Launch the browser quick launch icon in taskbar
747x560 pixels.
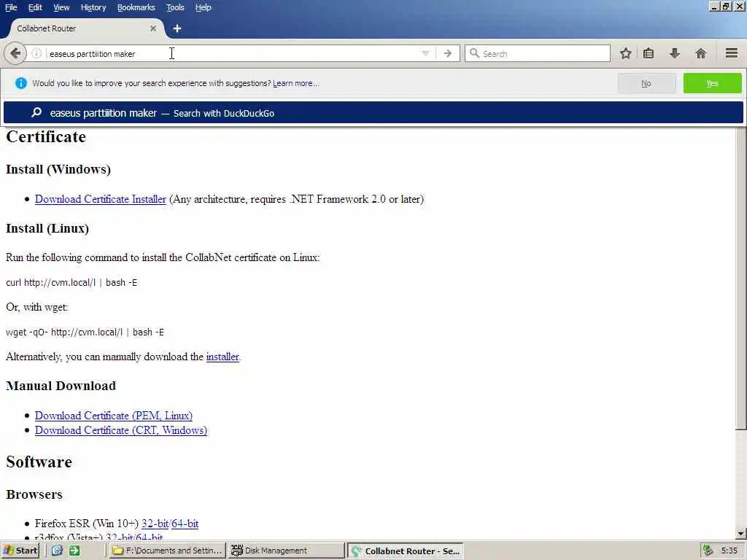(57, 551)
